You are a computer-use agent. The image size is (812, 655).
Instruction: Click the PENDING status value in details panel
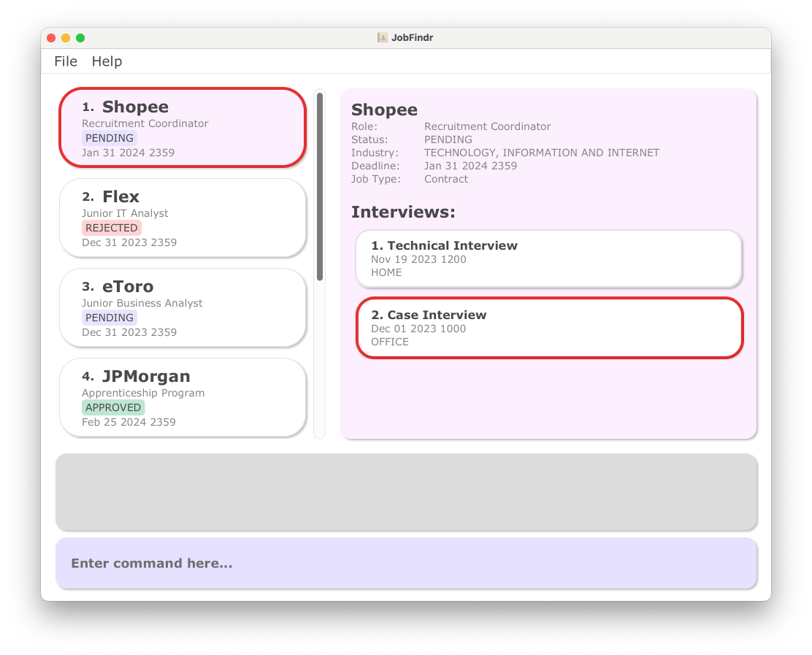click(x=448, y=139)
